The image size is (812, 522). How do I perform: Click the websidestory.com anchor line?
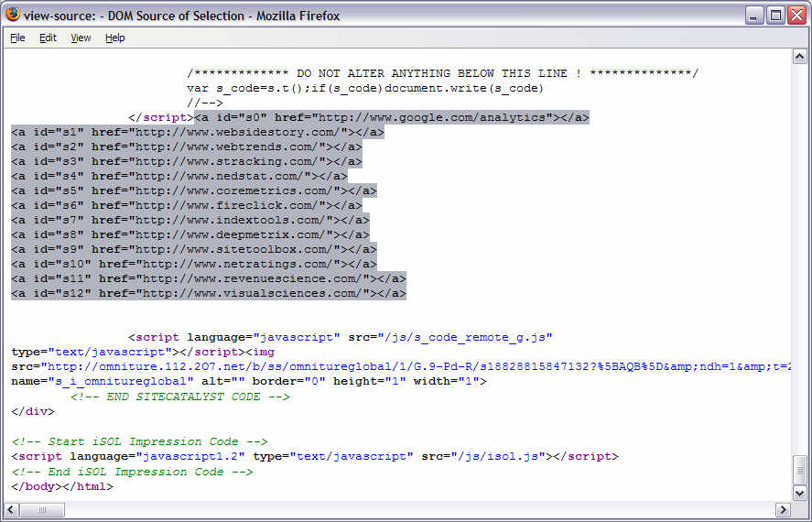pyautogui.click(x=198, y=133)
